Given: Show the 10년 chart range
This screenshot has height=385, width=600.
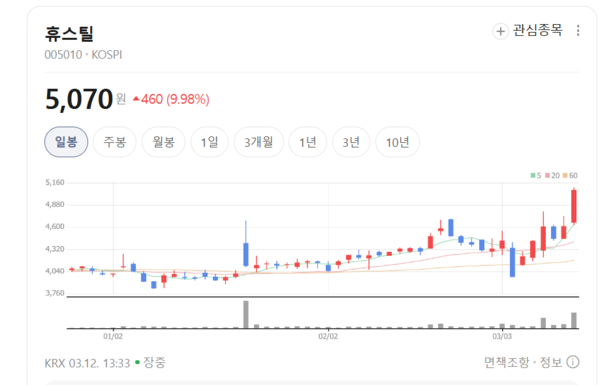Looking at the screenshot, I should 397,142.
